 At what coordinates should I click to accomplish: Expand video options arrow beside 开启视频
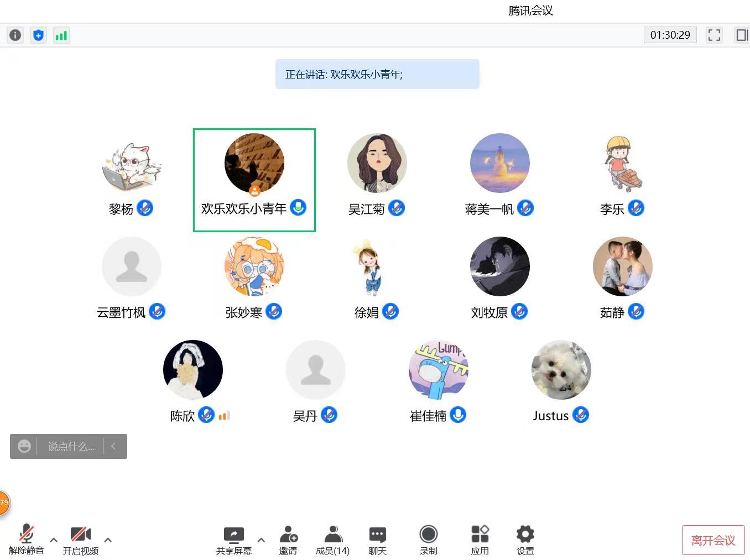click(108, 540)
